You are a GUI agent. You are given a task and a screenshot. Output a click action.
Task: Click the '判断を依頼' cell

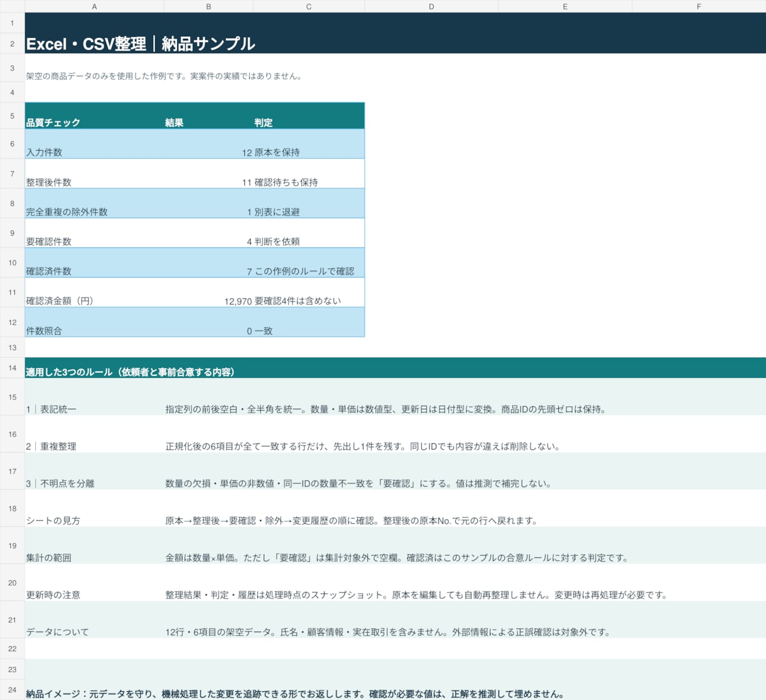click(x=309, y=233)
